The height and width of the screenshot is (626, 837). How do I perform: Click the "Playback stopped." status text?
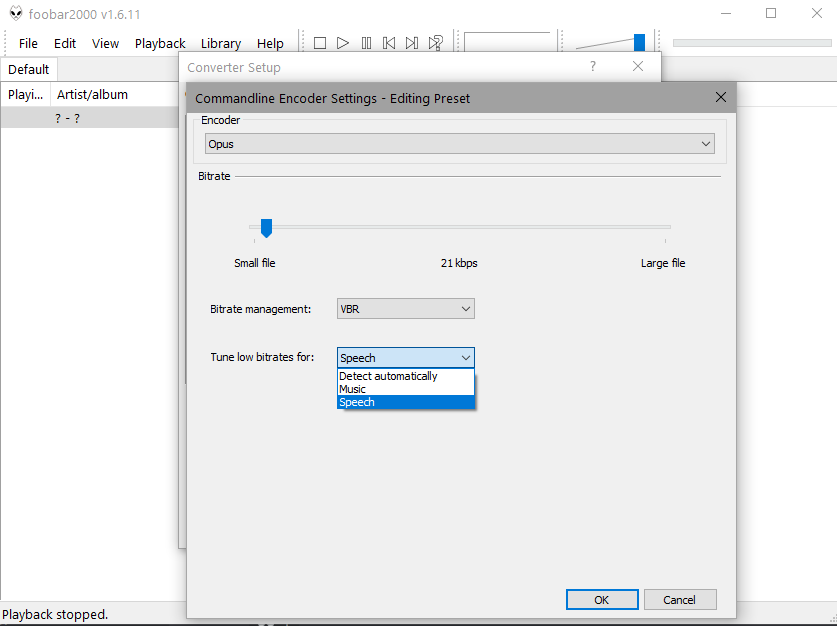(56, 614)
